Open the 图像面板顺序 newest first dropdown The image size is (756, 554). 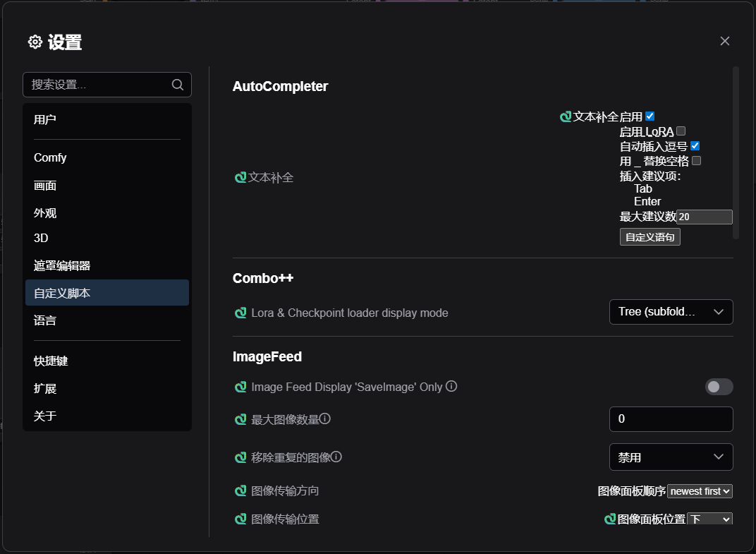[700, 491]
